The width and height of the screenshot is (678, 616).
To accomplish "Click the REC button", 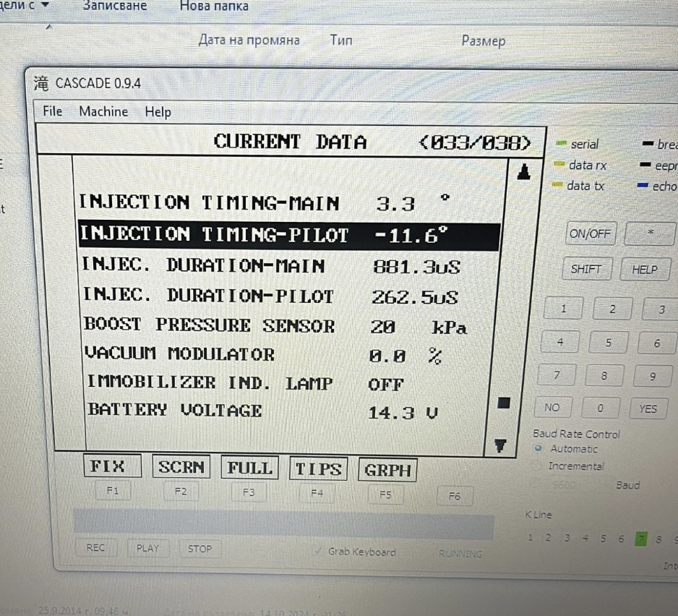I will (x=95, y=548).
